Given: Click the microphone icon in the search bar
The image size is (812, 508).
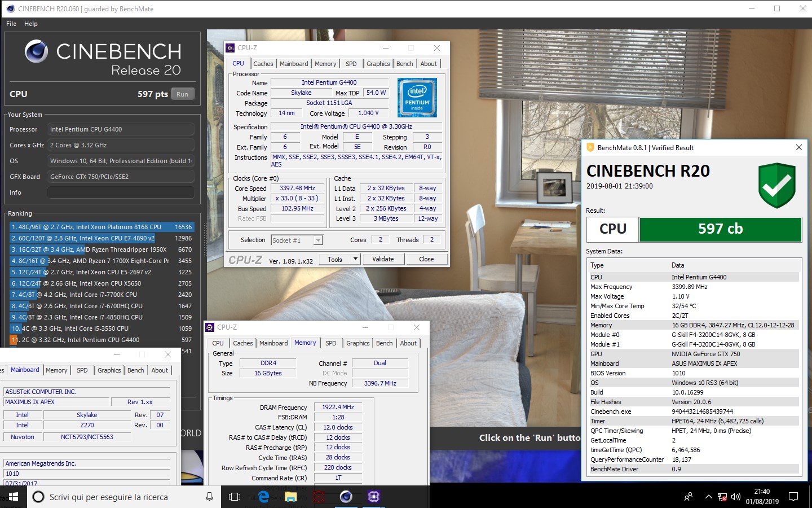Looking at the screenshot, I should click(209, 497).
